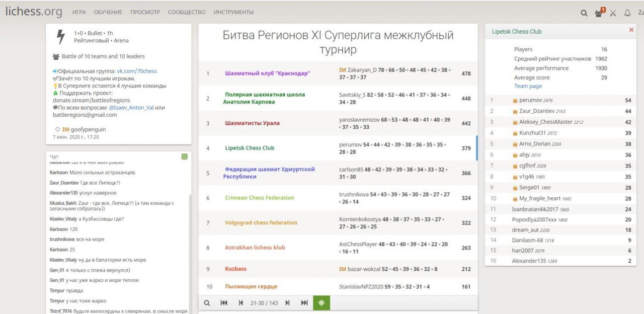
Task: Select team Crimean Chess Federation
Action: (x=259, y=198)
